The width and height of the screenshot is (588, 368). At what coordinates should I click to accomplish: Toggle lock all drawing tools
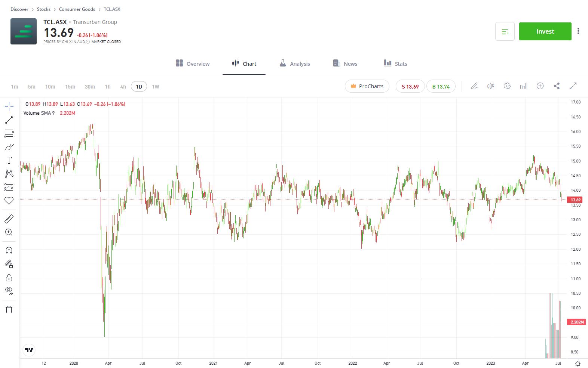click(x=9, y=278)
